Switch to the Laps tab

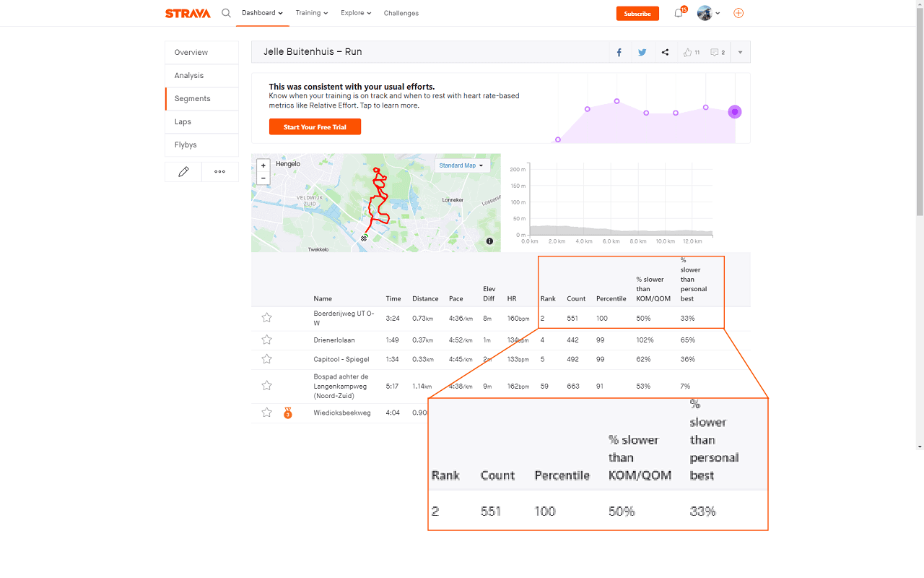[x=201, y=122]
